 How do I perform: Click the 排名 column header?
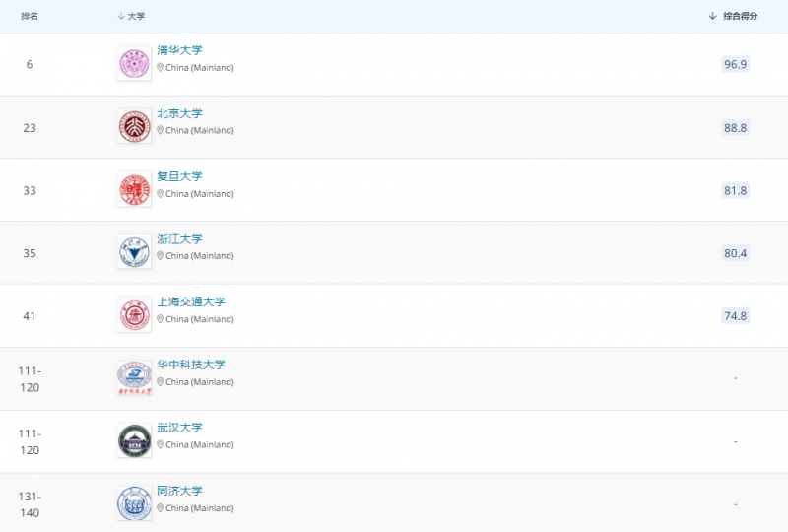click(30, 16)
